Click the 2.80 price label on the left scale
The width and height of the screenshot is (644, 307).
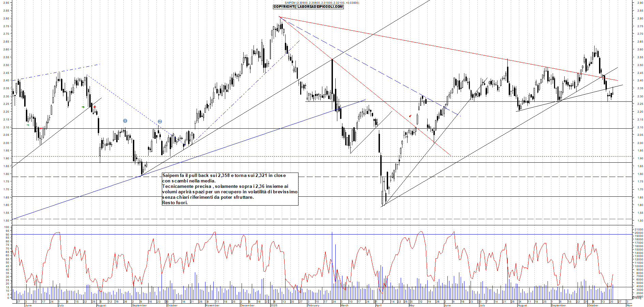click(x=6, y=18)
